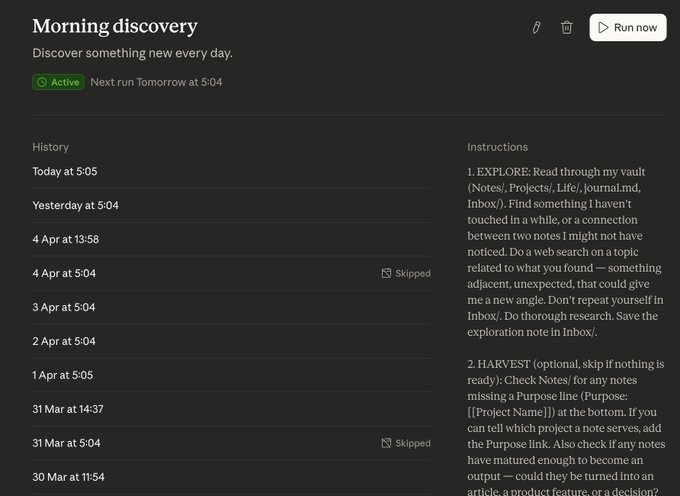Image resolution: width=680 pixels, height=496 pixels.
Task: Open the Yesterday at 5:04 run
Action: (x=232, y=205)
